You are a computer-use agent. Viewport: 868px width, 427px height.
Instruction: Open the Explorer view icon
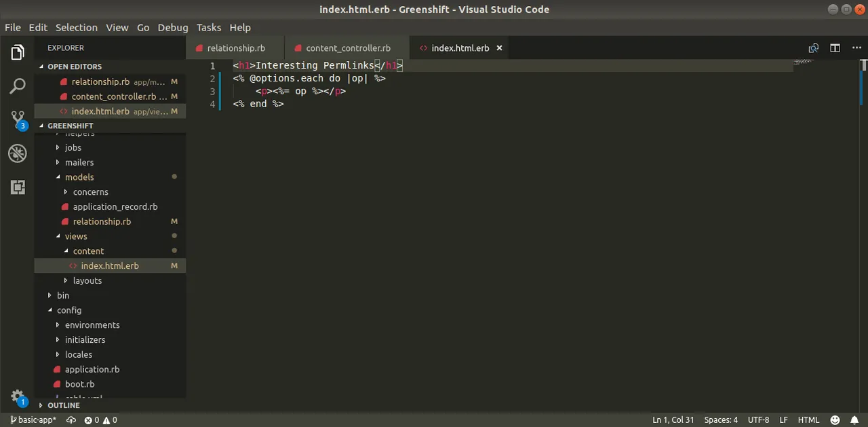click(18, 52)
